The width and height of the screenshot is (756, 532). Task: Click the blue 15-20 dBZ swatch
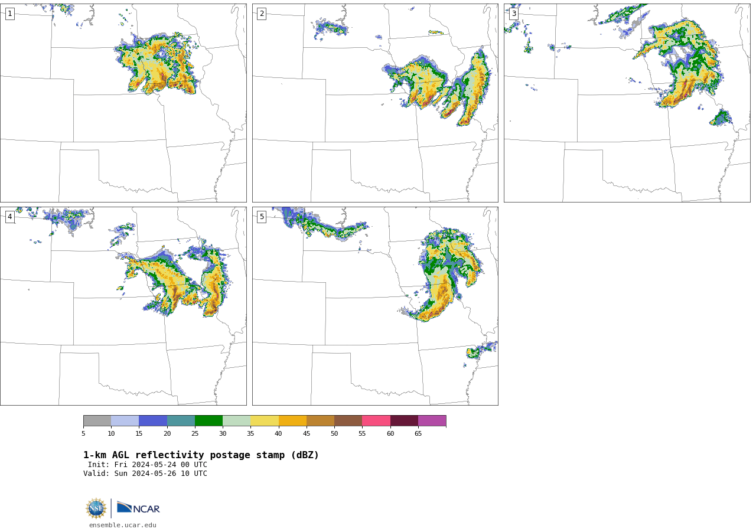point(153,421)
